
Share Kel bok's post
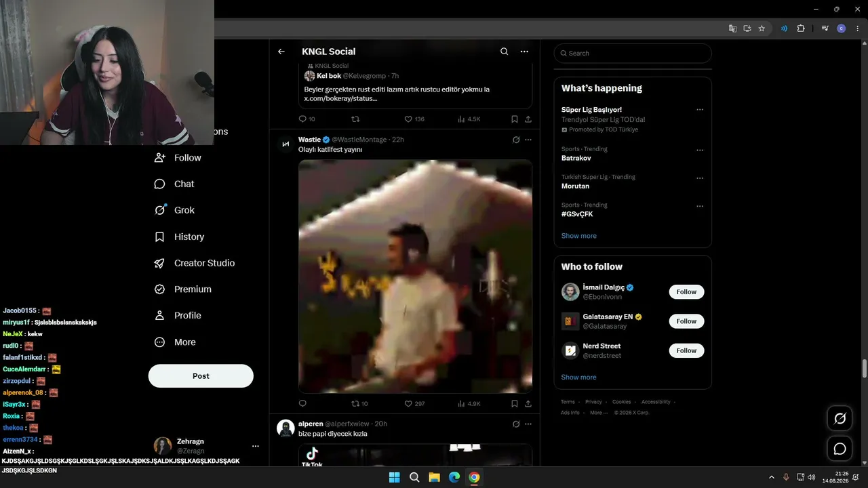528,119
